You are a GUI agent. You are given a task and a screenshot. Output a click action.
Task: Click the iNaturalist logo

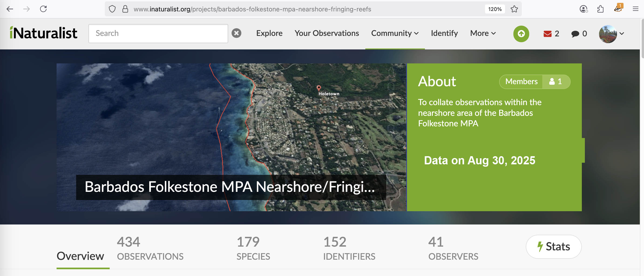pos(44,33)
